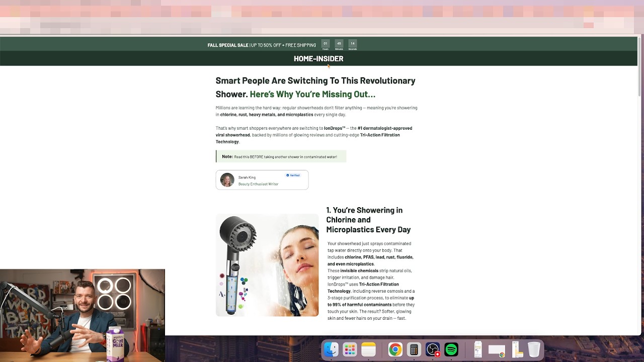
Task: Click the 'up to 99% of harmful contaminants' text
Action: 371,301
